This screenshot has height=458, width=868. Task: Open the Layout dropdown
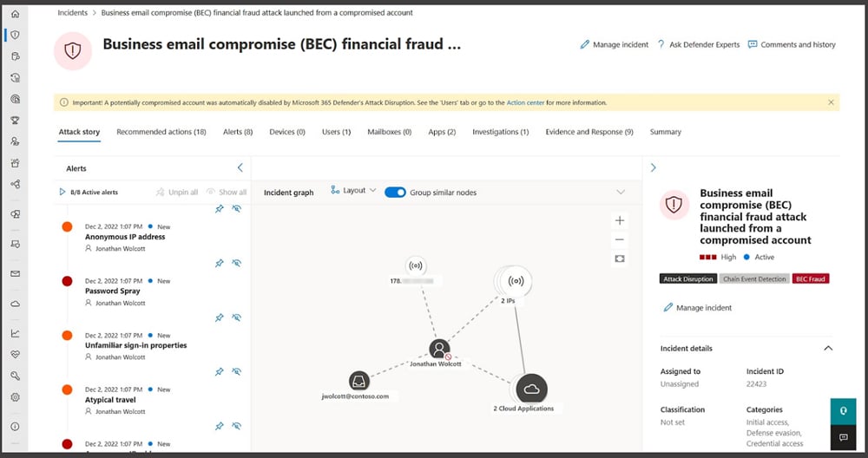(353, 191)
